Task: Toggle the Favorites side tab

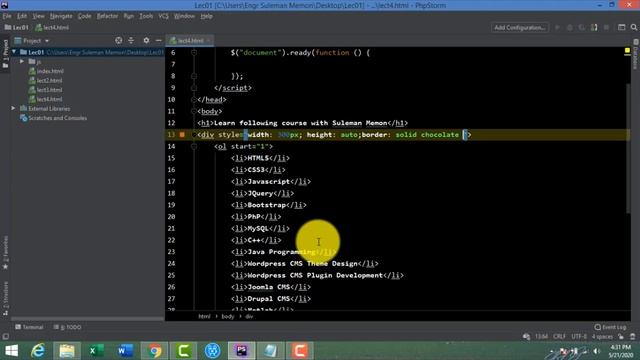Action: coord(5,252)
